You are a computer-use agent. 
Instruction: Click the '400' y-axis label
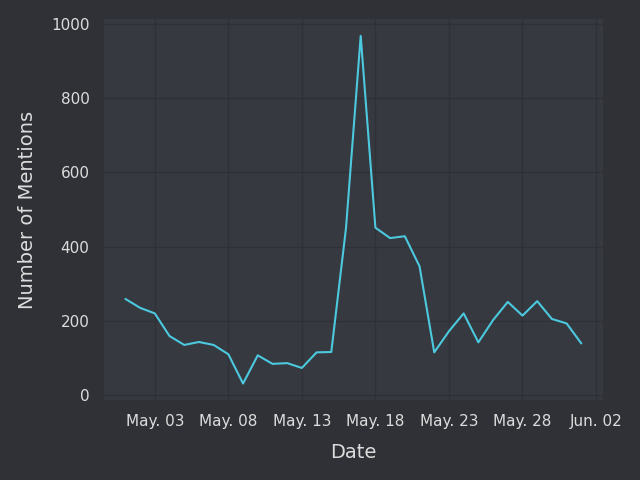pos(75,247)
